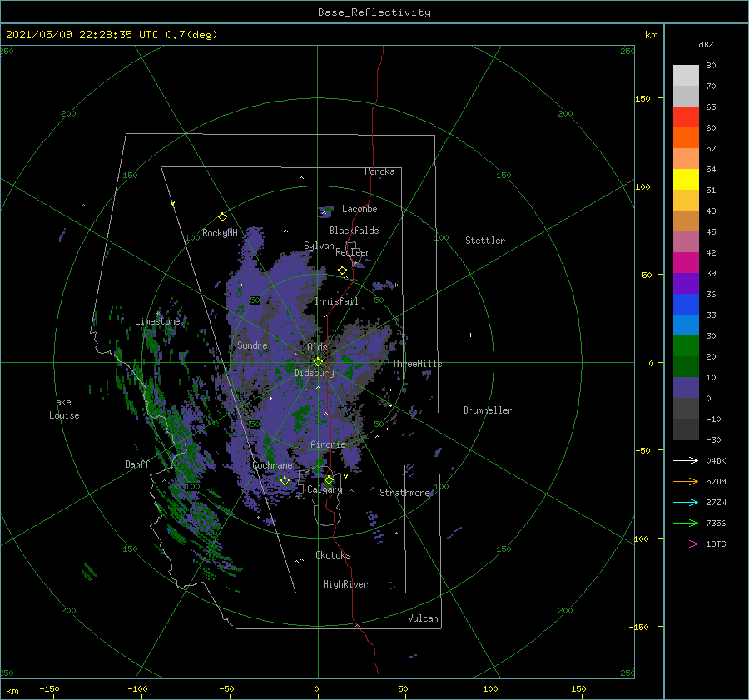
Task: Click the magenta 18TS arrow in legend
Action: (686, 544)
